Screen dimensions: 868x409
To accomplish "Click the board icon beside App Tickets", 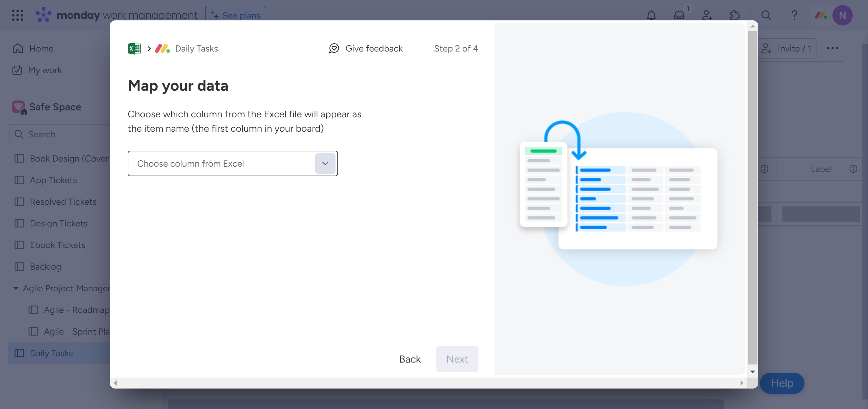I will point(19,180).
